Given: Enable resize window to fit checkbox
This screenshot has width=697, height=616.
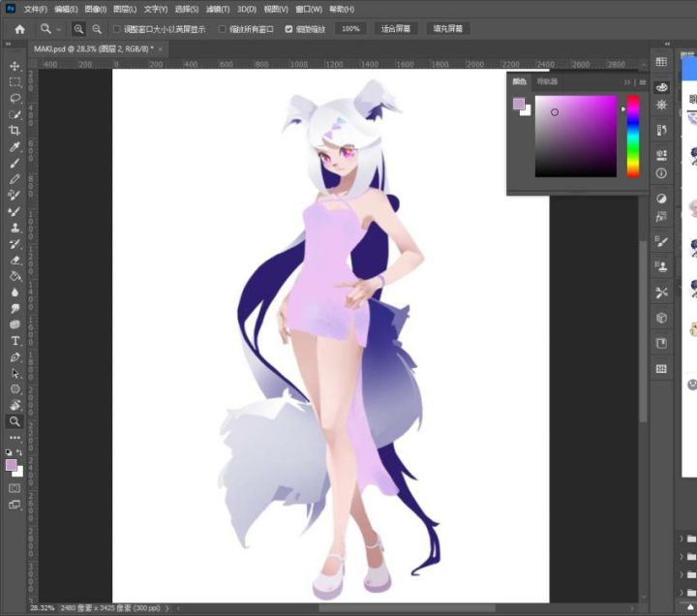Looking at the screenshot, I should point(116,29).
